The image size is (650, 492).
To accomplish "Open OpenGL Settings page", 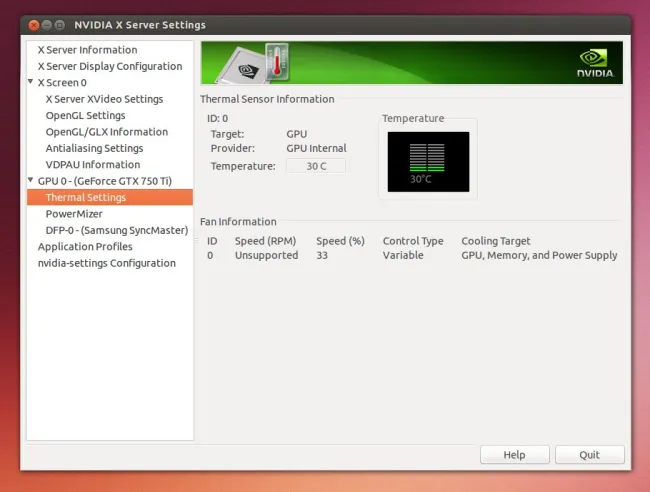I will [85, 116].
